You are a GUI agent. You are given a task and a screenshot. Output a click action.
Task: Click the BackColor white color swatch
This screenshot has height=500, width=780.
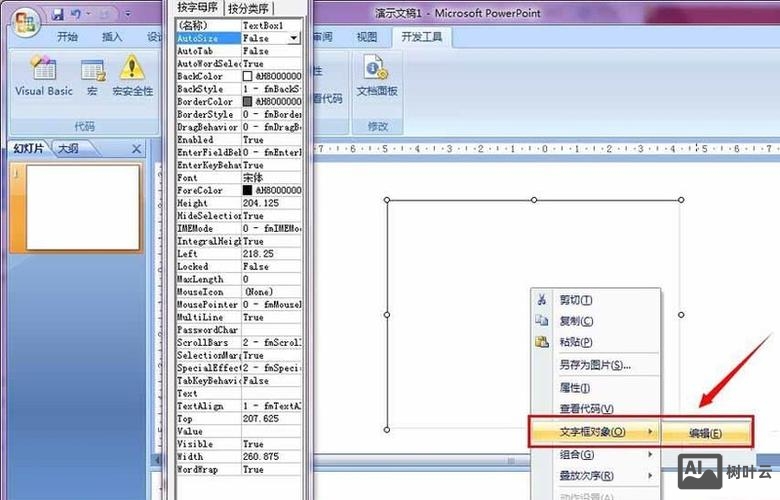point(247,76)
